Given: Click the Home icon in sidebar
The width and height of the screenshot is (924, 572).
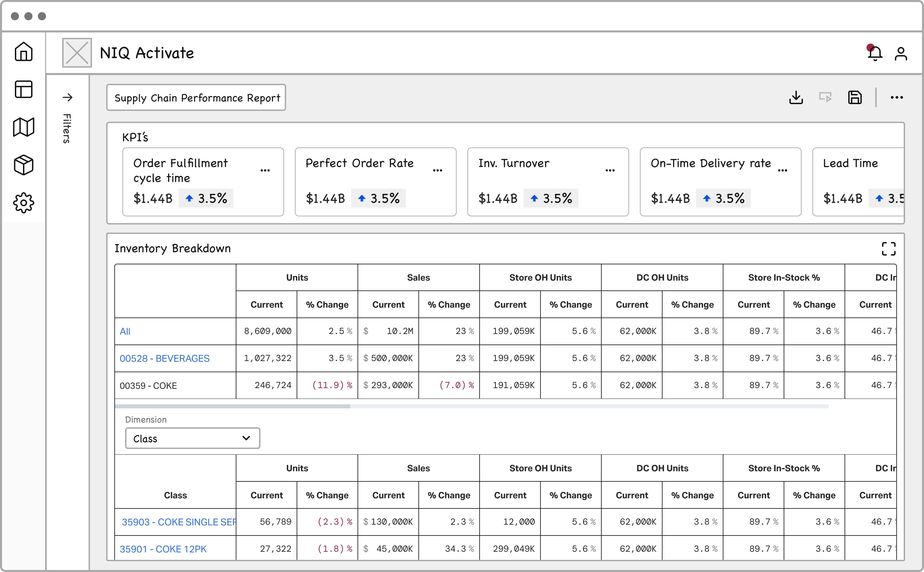Looking at the screenshot, I should 23,51.
